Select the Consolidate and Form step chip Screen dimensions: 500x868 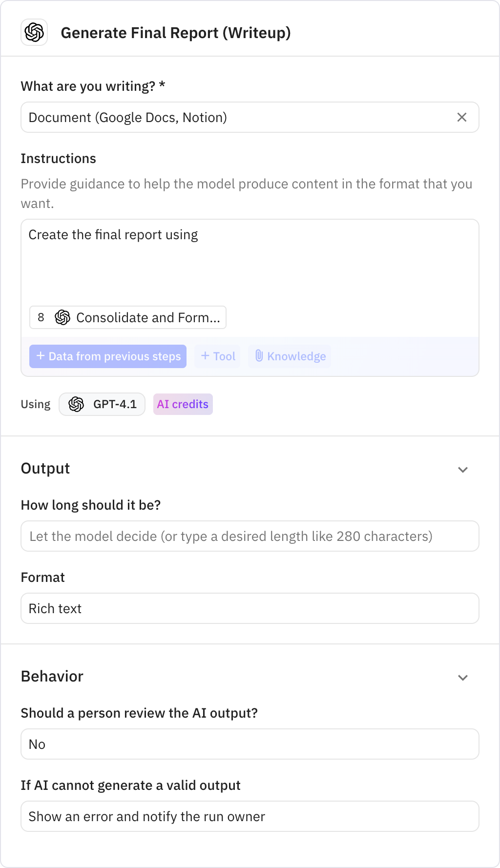point(128,317)
